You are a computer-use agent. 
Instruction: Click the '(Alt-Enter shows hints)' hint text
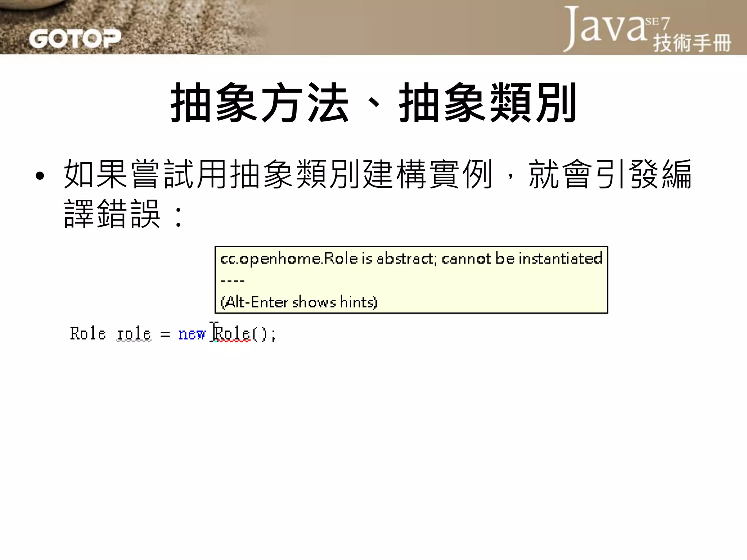coord(299,302)
